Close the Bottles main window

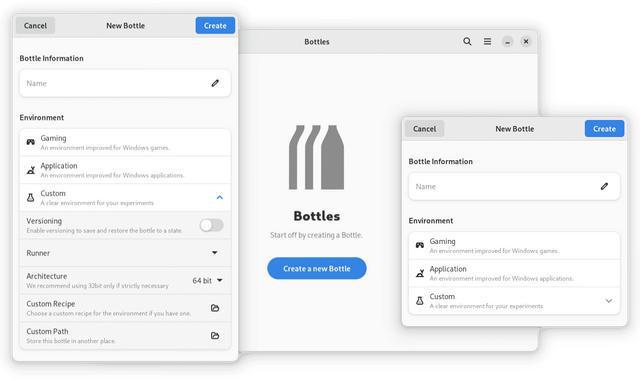coord(526,41)
